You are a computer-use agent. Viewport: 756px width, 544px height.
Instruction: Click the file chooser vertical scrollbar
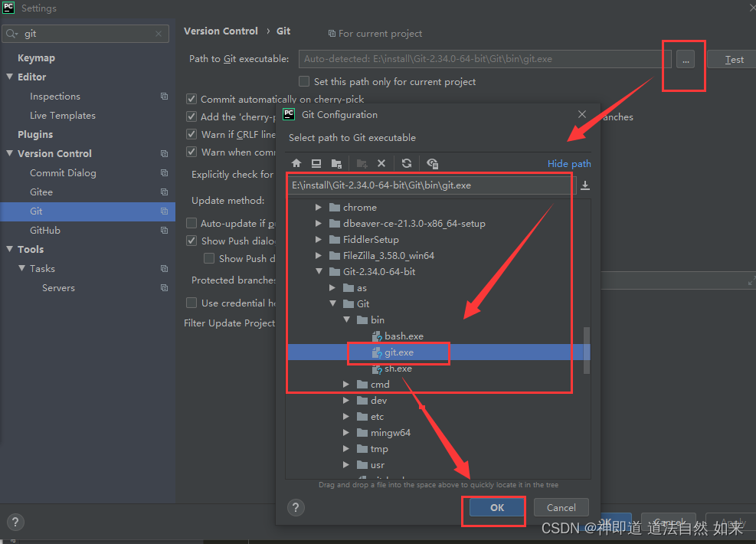click(x=587, y=351)
